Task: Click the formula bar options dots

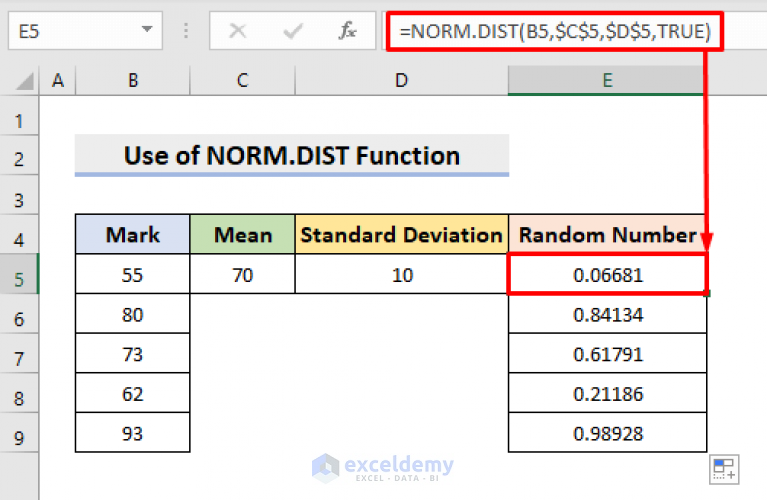Action: [x=186, y=31]
